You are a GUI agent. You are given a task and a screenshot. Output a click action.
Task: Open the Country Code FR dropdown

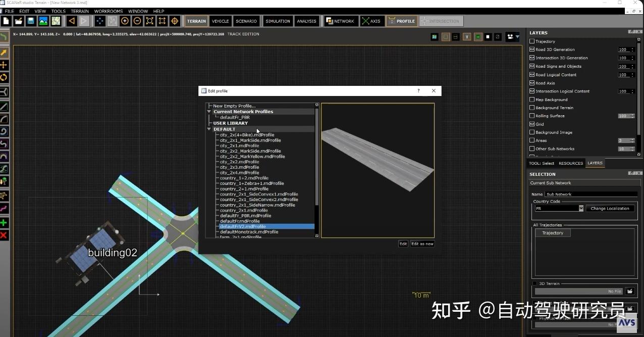(580, 208)
